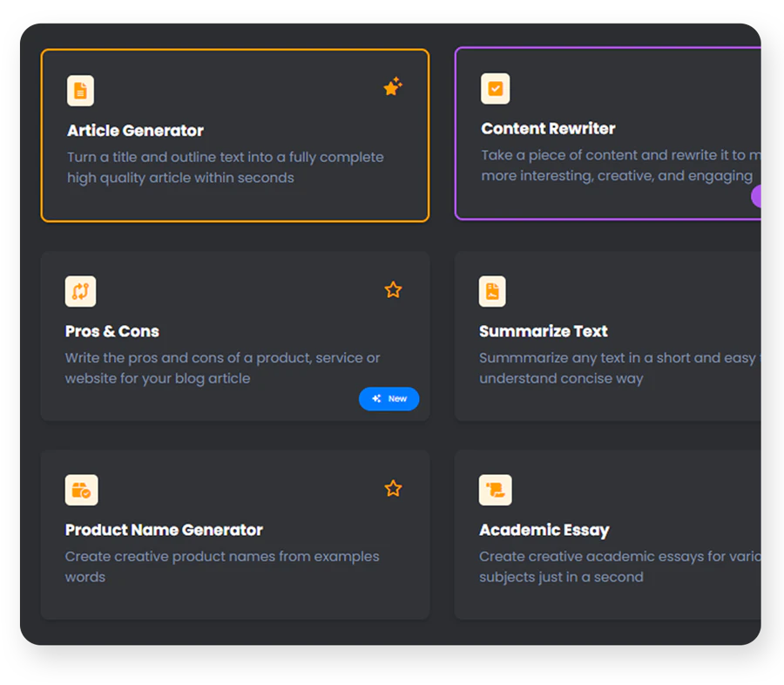Favorite the Pros & Cons tool
Viewport: 784px width, 685px height.
(x=393, y=289)
